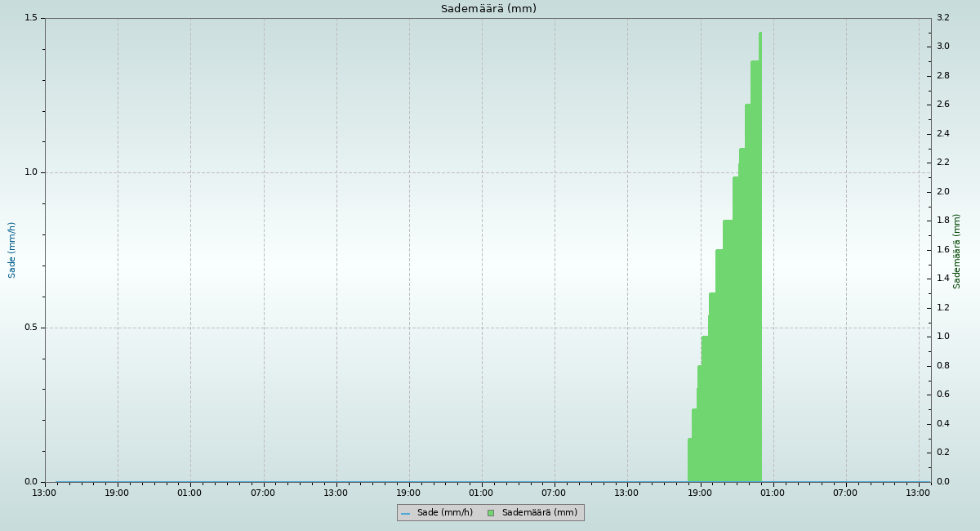Select the 'Sademäärä (mm)' legend label
The width and height of the screenshot is (980, 531).
point(539,513)
